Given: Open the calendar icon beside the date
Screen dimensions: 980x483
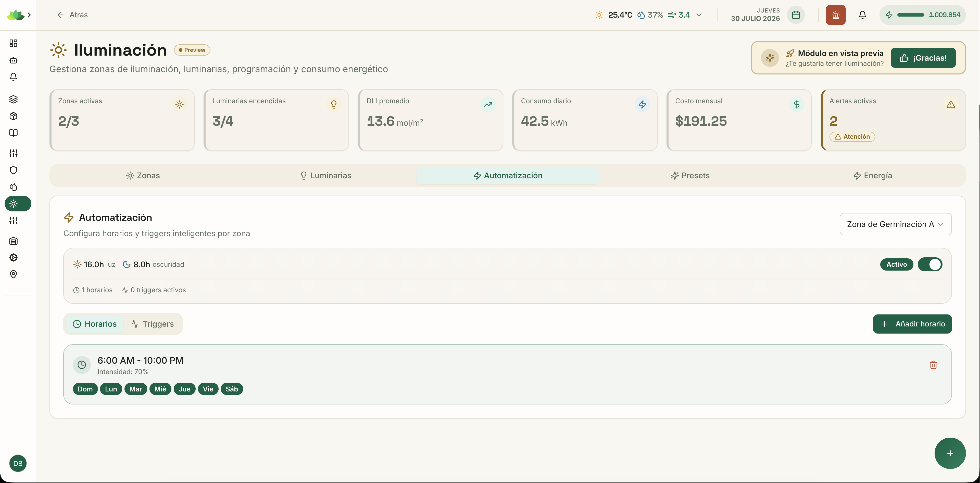Looking at the screenshot, I should click(x=796, y=15).
